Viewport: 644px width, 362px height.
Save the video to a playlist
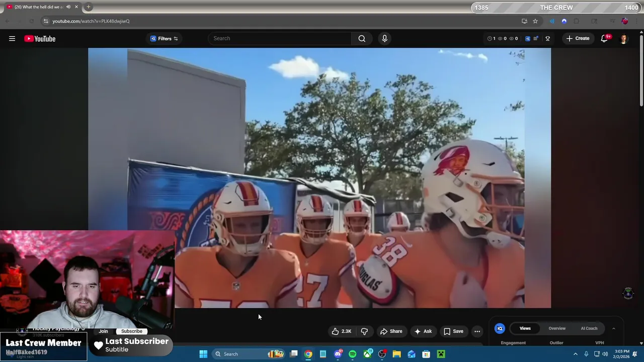point(453,331)
